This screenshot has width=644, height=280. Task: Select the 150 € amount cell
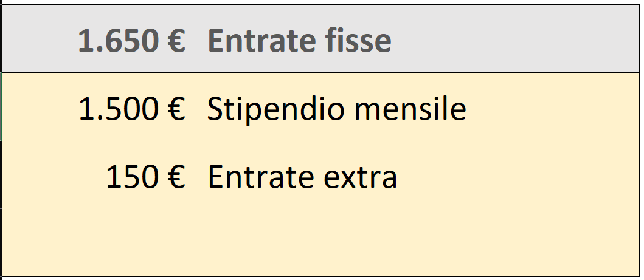click(x=145, y=177)
